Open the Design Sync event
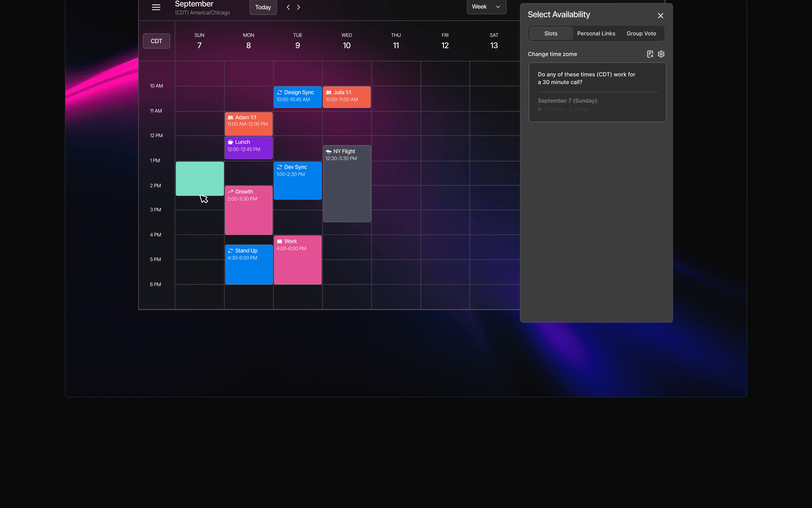 [x=298, y=97]
